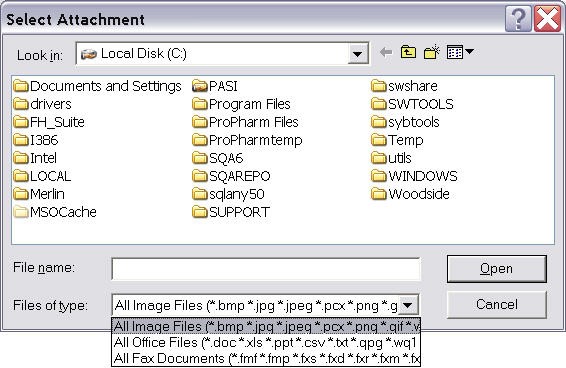The height and width of the screenshot is (368, 566).
Task: Go up one folder level
Action: pyautogui.click(x=408, y=53)
